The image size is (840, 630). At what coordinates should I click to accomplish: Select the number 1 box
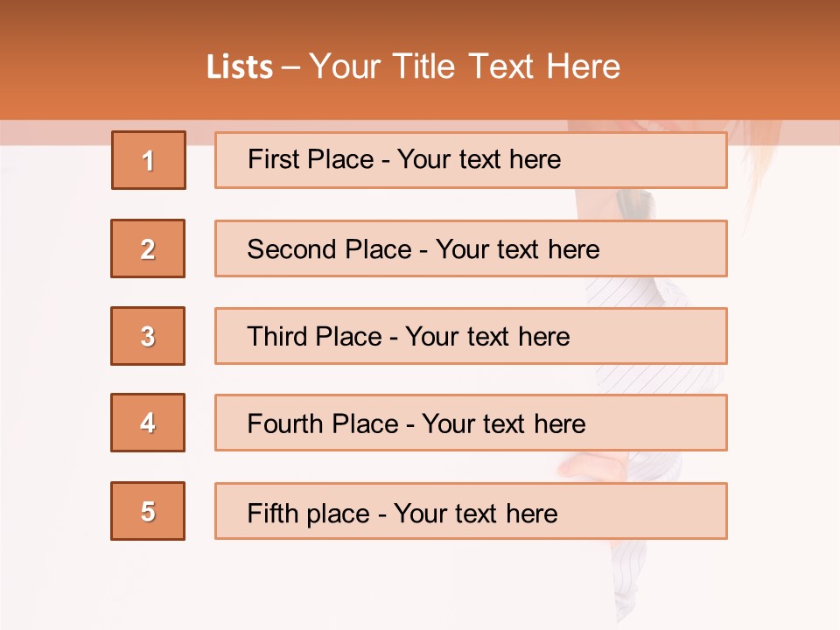coord(149,160)
